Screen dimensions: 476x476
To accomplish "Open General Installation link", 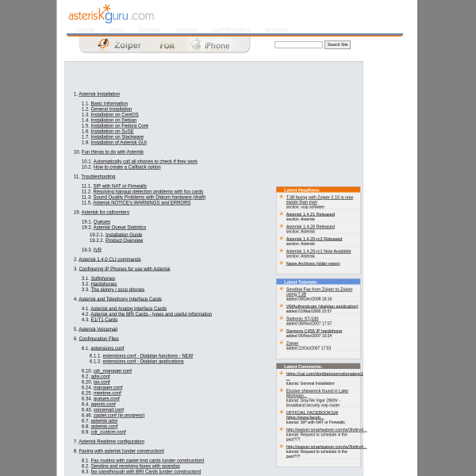I will 111,109.
